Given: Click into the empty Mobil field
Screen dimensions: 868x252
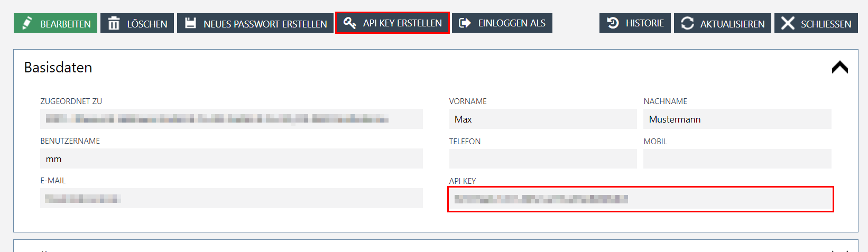Looking at the screenshot, I should pyautogui.click(x=737, y=159).
